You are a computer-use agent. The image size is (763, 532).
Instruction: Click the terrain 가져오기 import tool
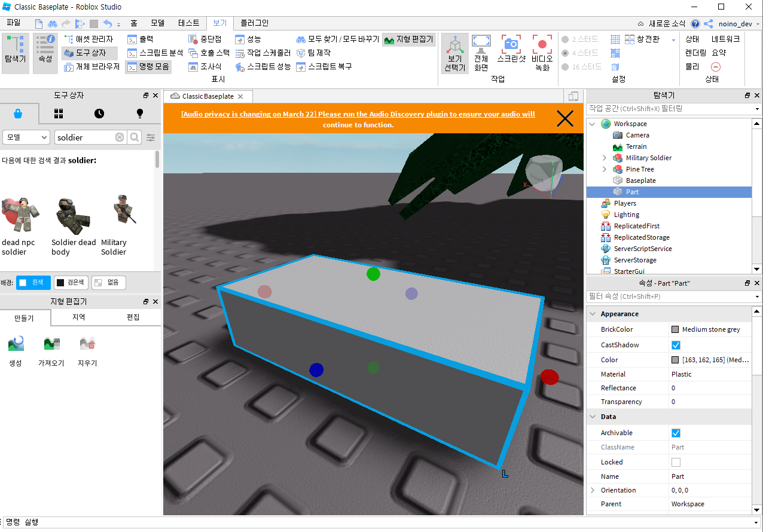coord(51,351)
